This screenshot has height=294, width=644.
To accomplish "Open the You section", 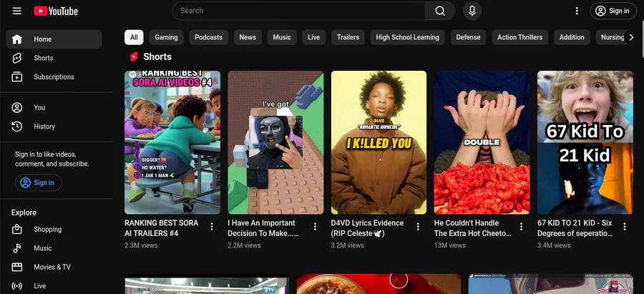I will [54, 107].
